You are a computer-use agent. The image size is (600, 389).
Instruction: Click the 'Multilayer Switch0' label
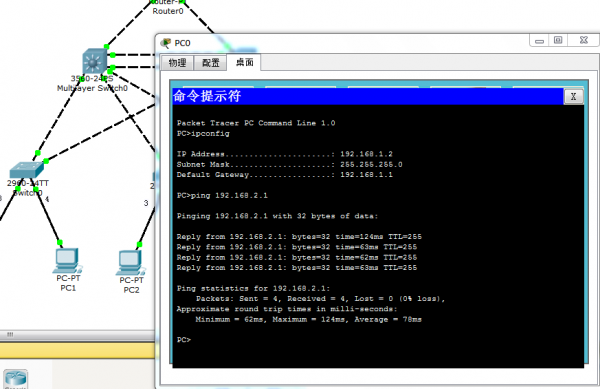(92, 88)
